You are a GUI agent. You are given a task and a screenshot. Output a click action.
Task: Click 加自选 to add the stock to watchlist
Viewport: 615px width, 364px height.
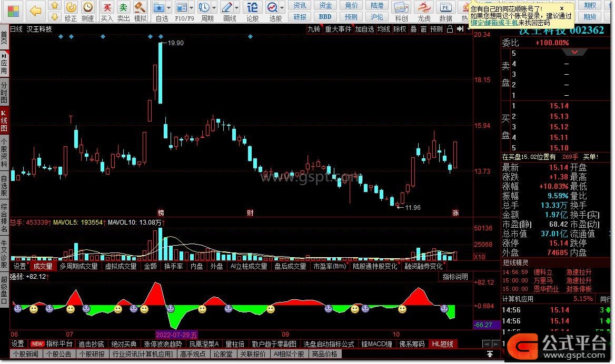tap(364, 29)
